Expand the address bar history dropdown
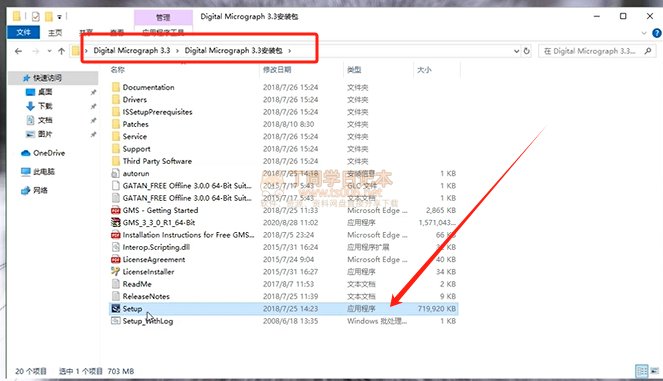 coord(516,51)
